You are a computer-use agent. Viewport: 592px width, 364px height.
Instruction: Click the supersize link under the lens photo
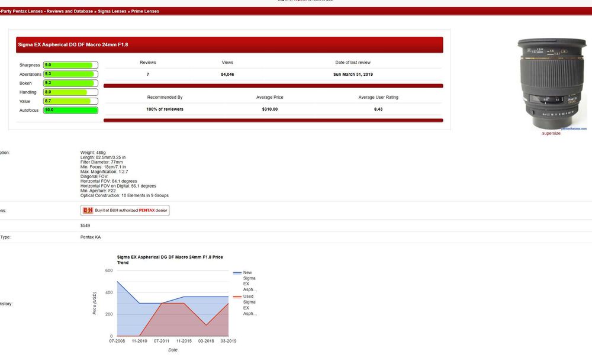(x=551, y=133)
